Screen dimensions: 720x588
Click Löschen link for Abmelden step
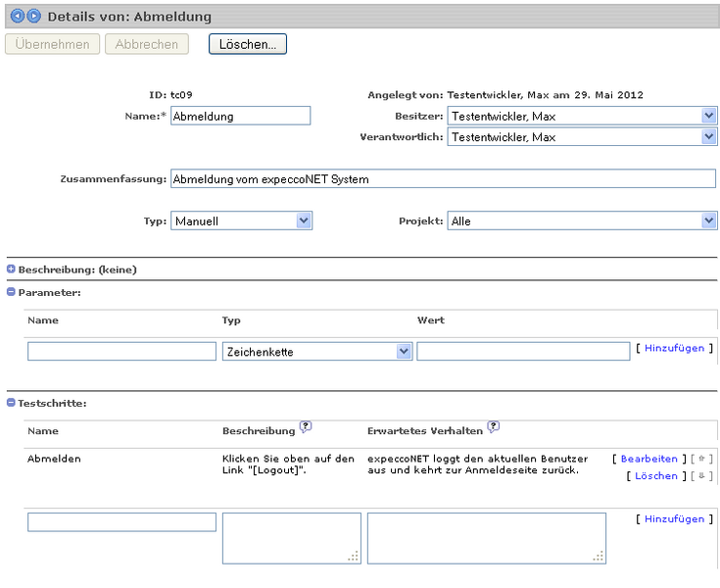[656, 476]
